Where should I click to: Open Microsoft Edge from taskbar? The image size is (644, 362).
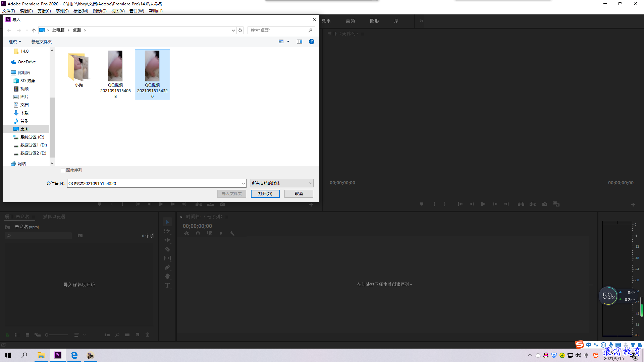74,355
